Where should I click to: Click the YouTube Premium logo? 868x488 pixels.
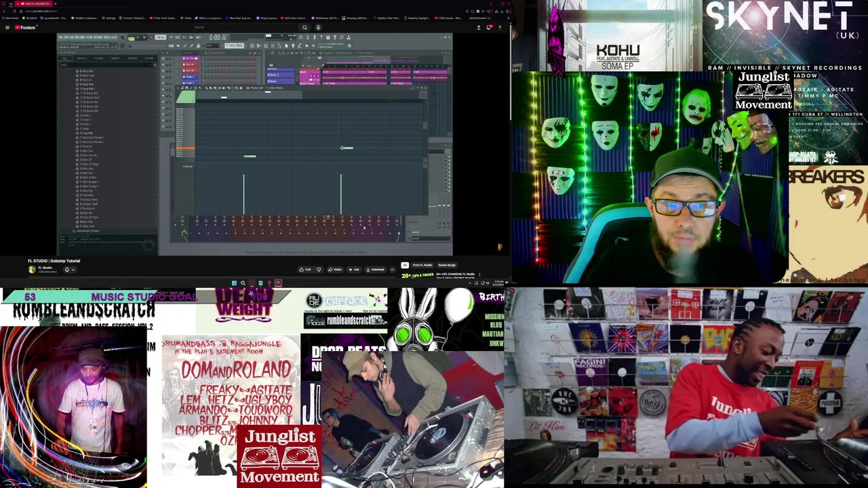(x=25, y=28)
